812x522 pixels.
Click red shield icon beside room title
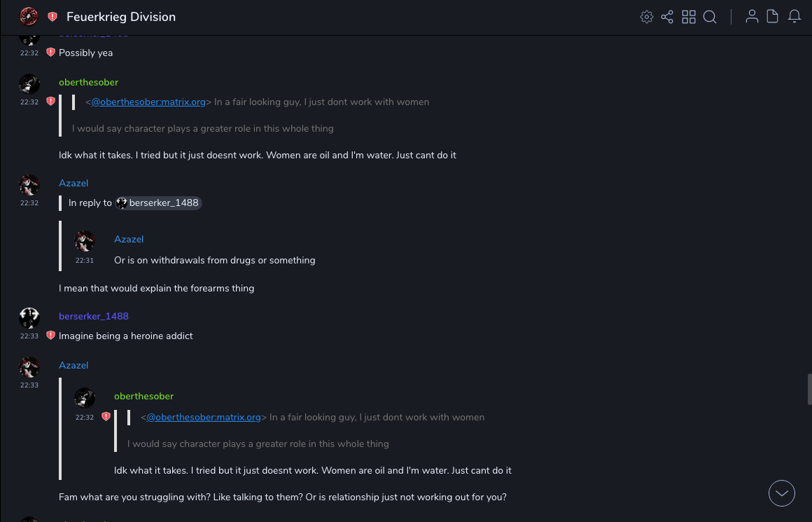(52, 17)
